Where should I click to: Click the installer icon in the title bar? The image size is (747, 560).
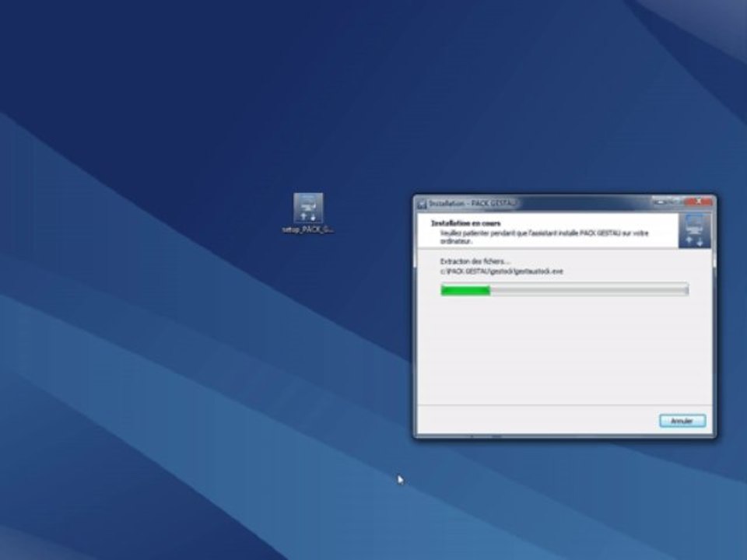pyautogui.click(x=422, y=204)
